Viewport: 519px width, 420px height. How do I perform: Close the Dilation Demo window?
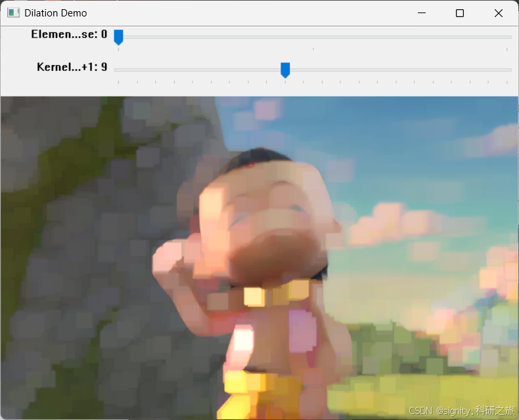coord(499,13)
